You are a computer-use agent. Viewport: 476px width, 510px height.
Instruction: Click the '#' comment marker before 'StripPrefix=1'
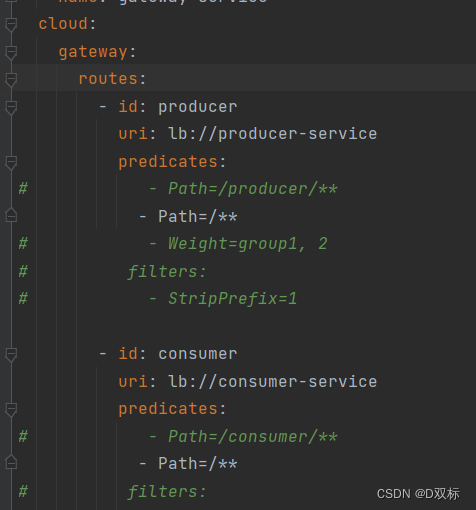23,298
